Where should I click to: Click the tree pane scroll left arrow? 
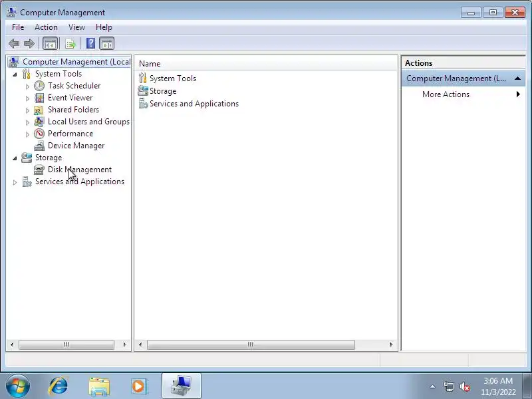12,344
